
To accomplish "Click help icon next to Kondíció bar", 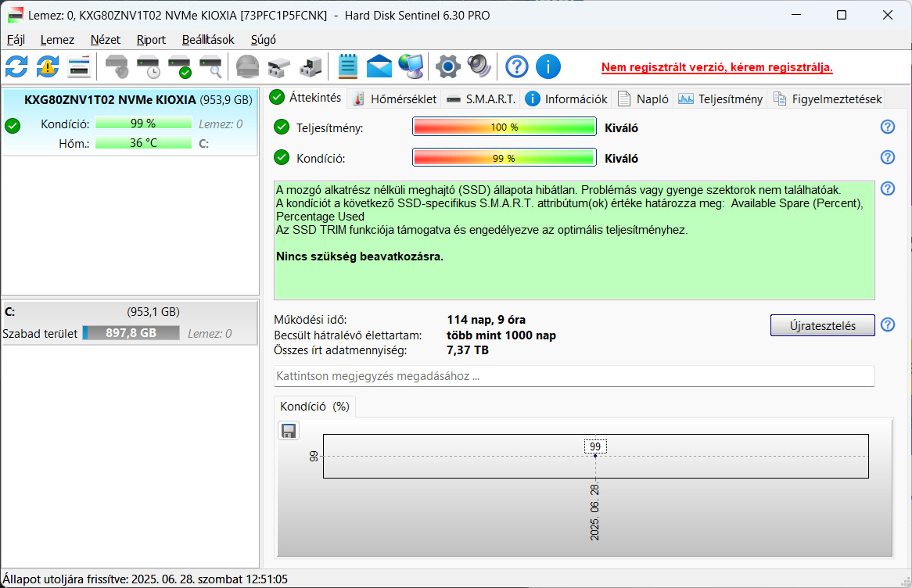I will point(888,157).
